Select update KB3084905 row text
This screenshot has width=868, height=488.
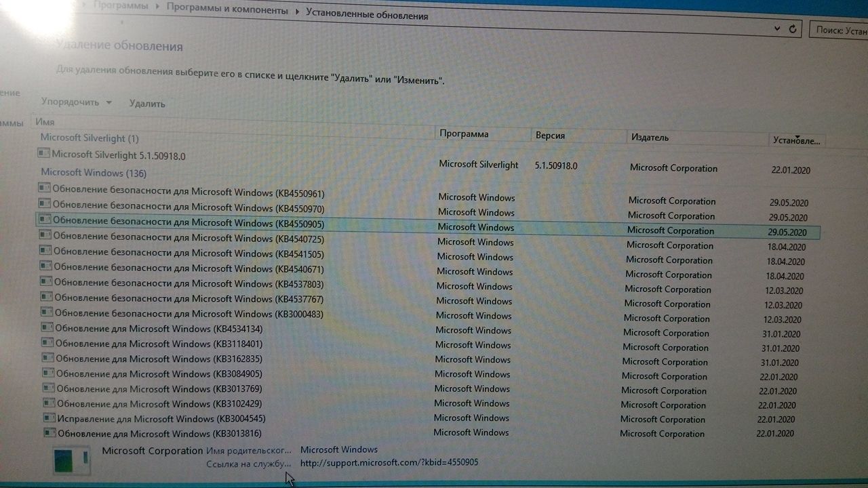click(x=159, y=373)
